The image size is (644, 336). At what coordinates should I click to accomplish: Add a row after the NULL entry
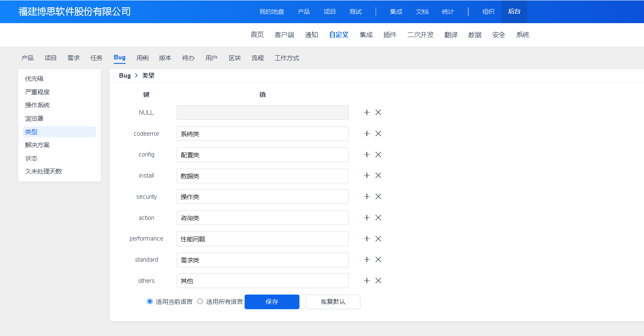(x=366, y=113)
